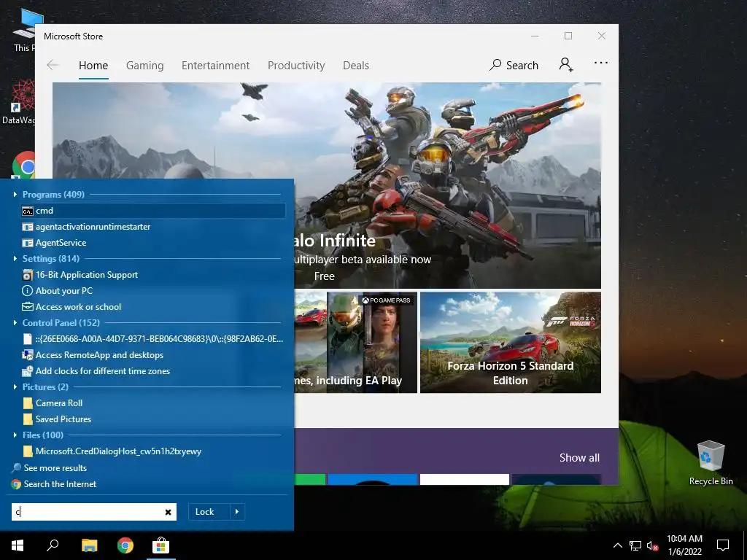This screenshot has width=747, height=560.
Task: Click the Windows Start button
Action: pos(18,545)
